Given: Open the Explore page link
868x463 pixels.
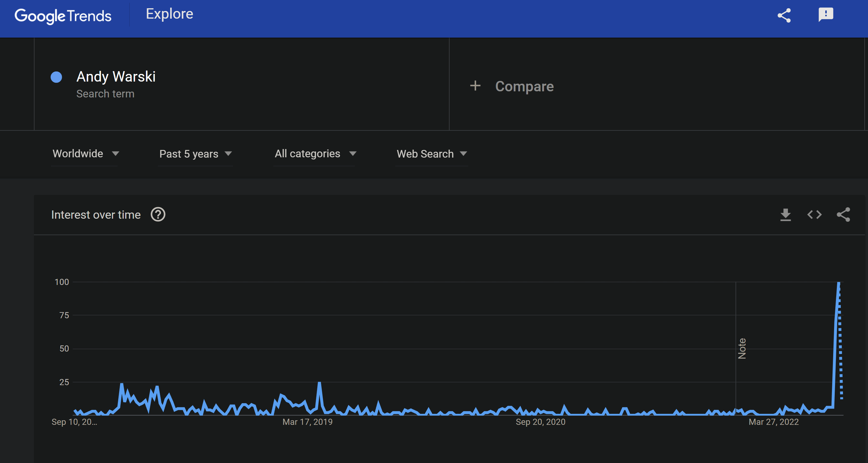Looking at the screenshot, I should pos(170,14).
